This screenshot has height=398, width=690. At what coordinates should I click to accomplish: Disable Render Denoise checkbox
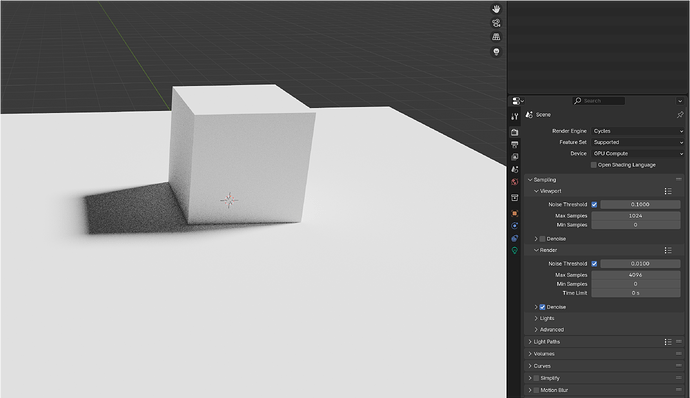(x=543, y=307)
